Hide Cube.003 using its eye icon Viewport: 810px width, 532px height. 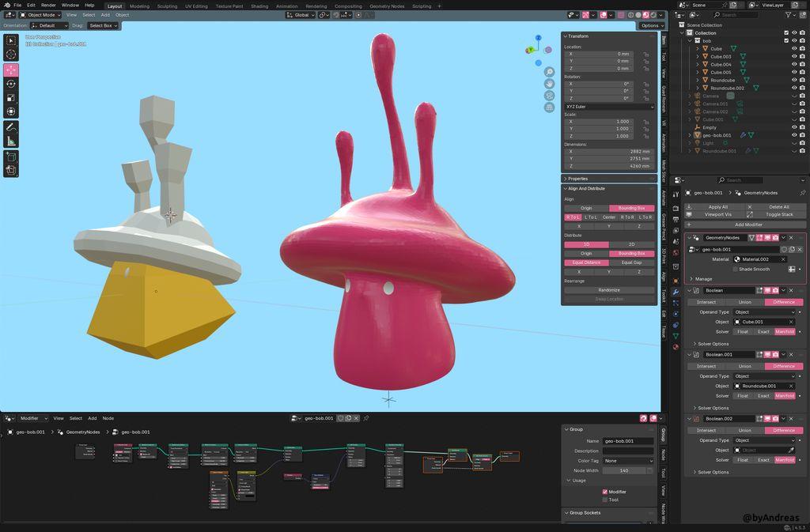tap(794, 57)
